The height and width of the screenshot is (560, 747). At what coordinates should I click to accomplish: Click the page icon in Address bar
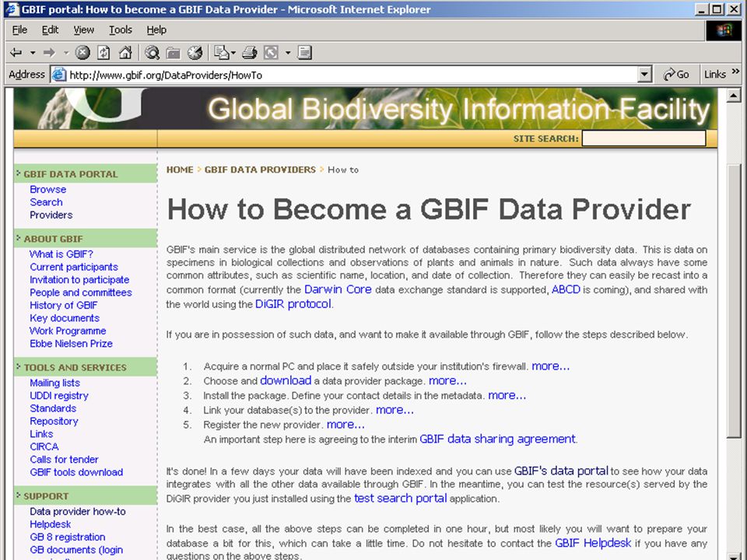pyautogui.click(x=59, y=75)
